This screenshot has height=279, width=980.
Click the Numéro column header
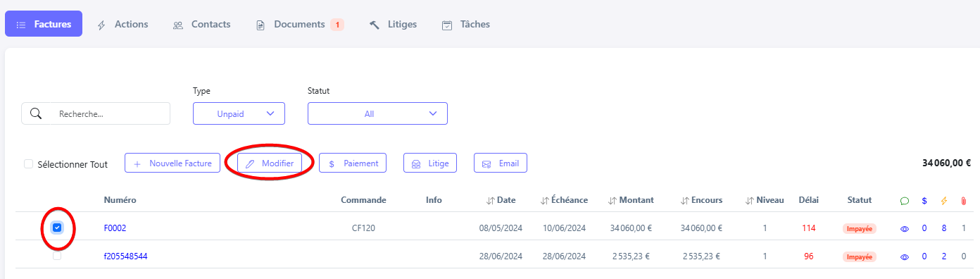[120, 200]
